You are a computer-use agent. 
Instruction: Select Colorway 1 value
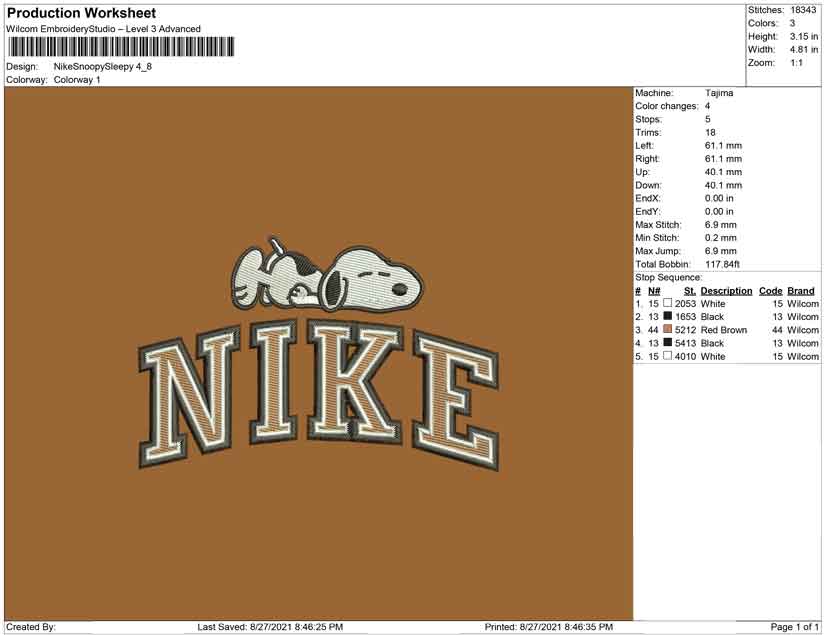pyautogui.click(x=77, y=79)
